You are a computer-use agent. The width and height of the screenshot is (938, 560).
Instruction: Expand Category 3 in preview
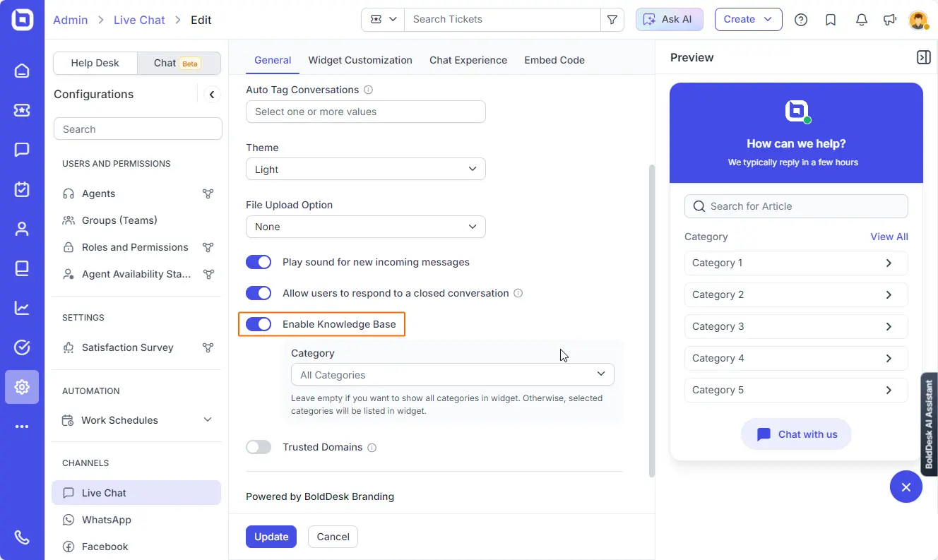(796, 326)
